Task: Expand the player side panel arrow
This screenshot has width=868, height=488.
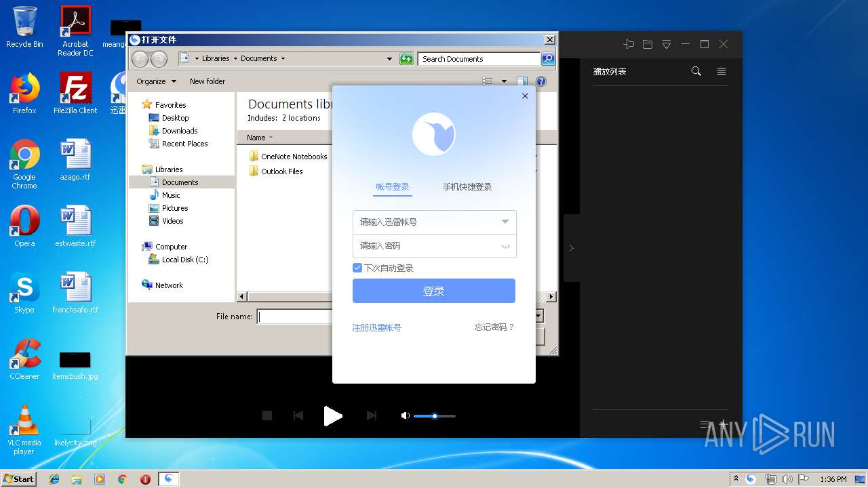Action: point(571,248)
